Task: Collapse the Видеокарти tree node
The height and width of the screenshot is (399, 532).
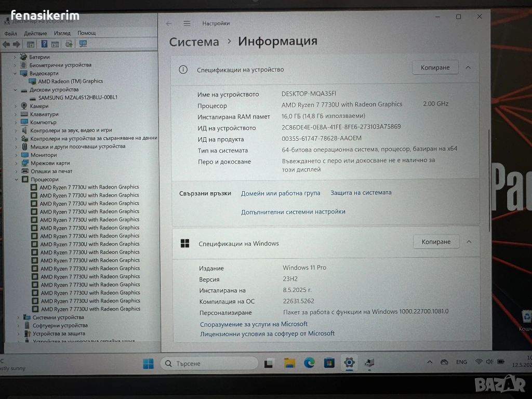Action: tap(15, 73)
